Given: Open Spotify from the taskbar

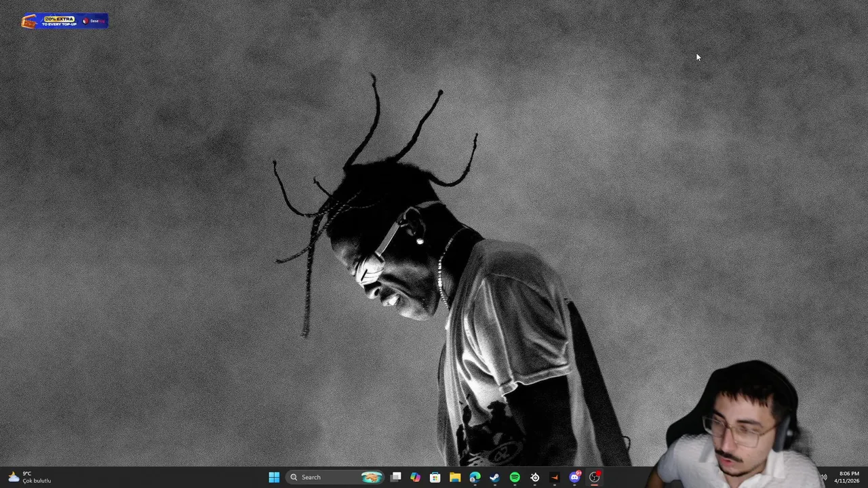Looking at the screenshot, I should 515,477.
